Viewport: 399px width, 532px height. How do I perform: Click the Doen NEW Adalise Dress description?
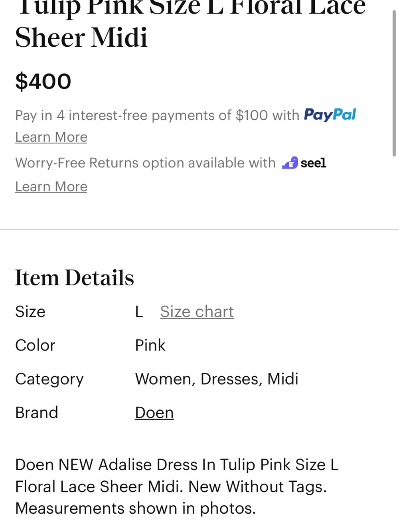177,487
